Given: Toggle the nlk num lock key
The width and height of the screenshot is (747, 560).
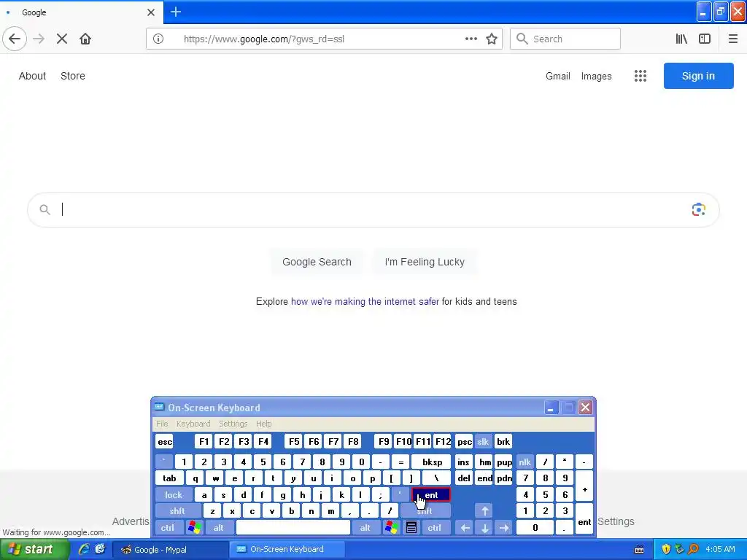Looking at the screenshot, I should (525, 462).
